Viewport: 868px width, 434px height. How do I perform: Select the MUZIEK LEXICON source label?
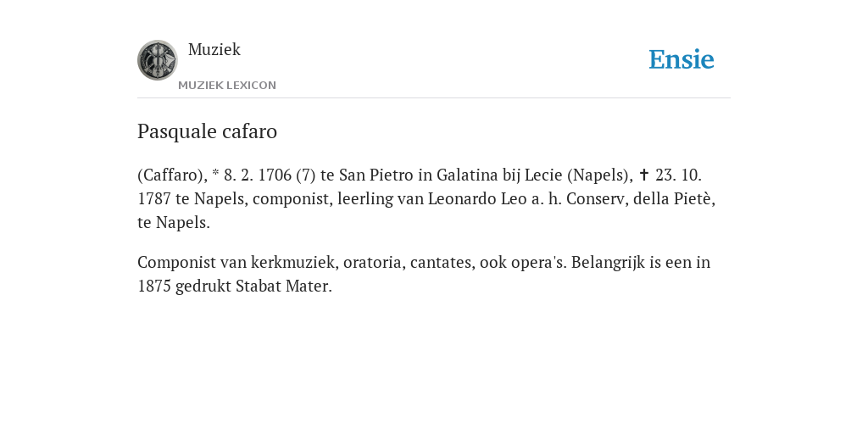[227, 86]
